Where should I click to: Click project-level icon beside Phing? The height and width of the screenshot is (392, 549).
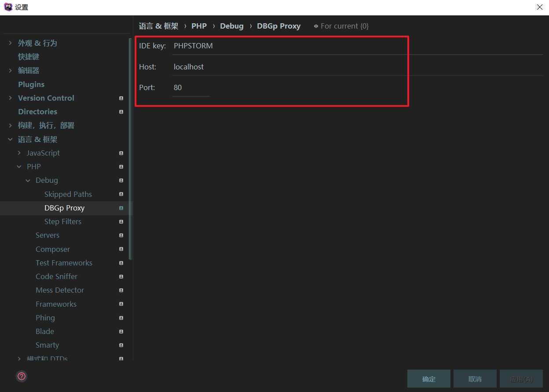pyautogui.click(x=121, y=318)
